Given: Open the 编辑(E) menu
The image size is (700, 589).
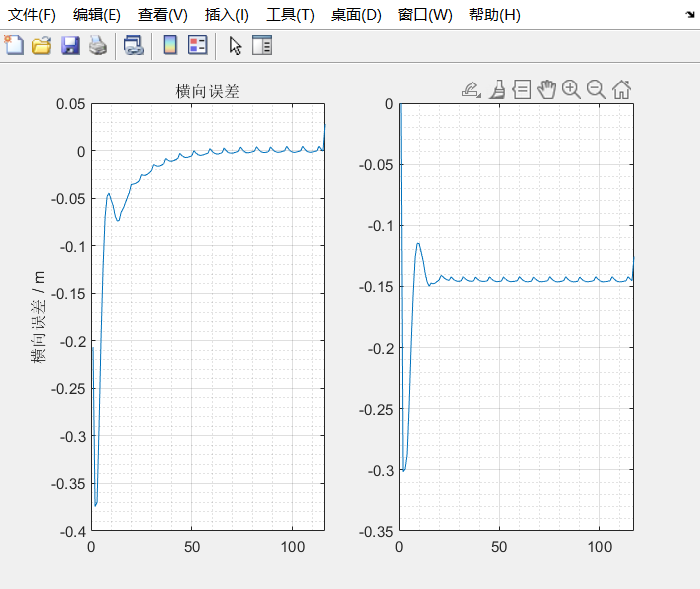Looking at the screenshot, I should coord(96,15).
